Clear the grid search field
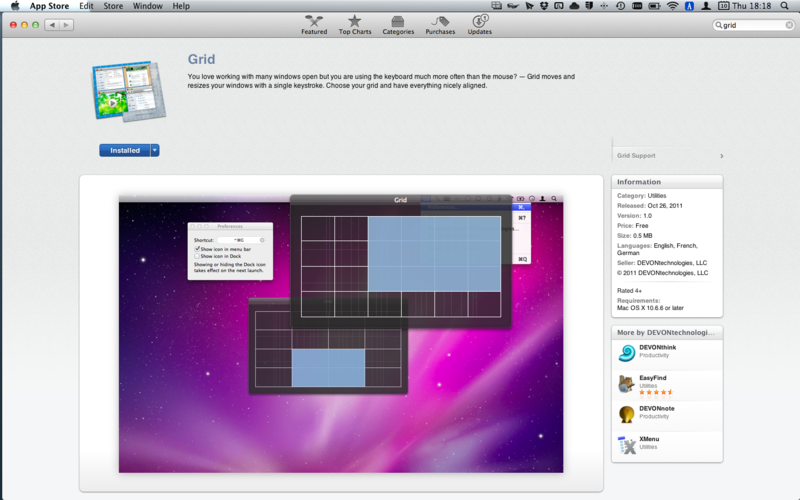The height and width of the screenshot is (500, 800). point(789,25)
